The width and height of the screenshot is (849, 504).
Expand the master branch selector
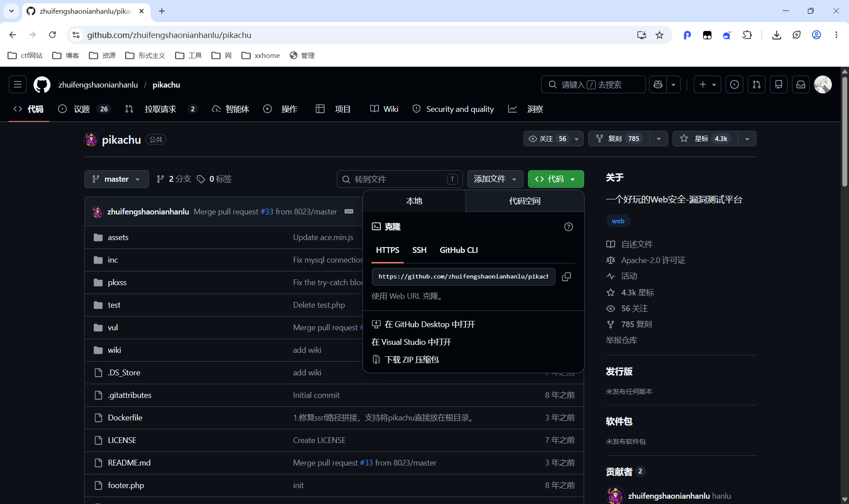117,179
